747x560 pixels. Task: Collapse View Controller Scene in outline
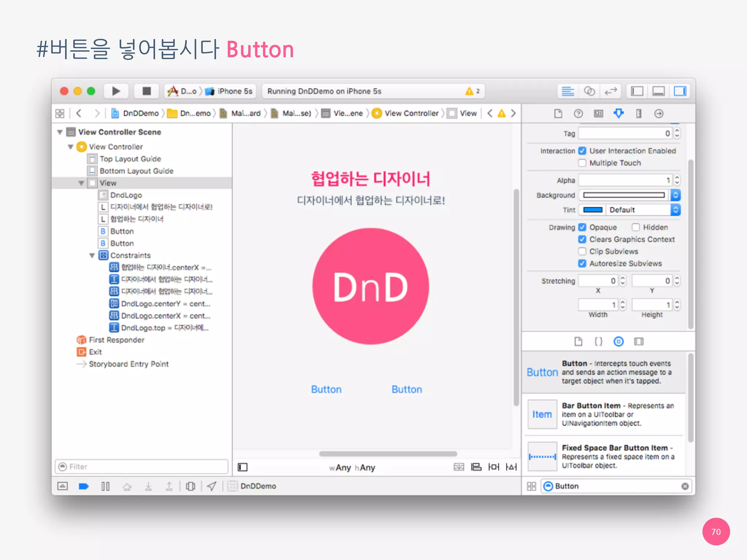[x=60, y=132]
